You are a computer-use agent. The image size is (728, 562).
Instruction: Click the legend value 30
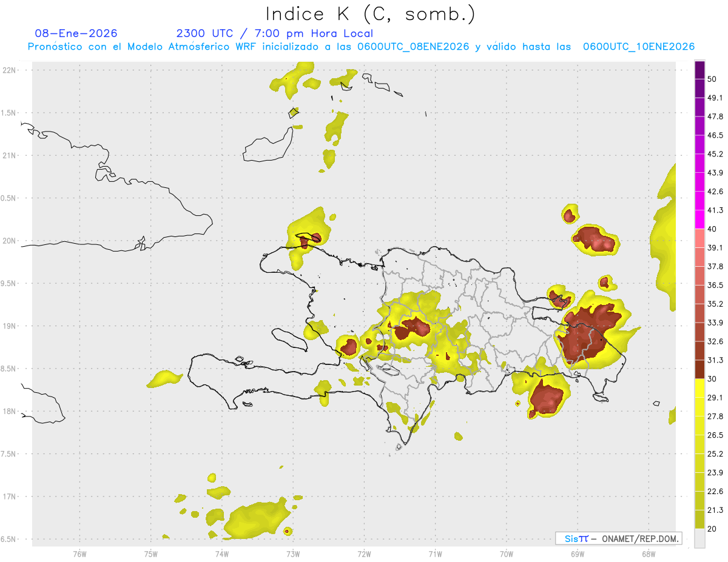tap(712, 379)
